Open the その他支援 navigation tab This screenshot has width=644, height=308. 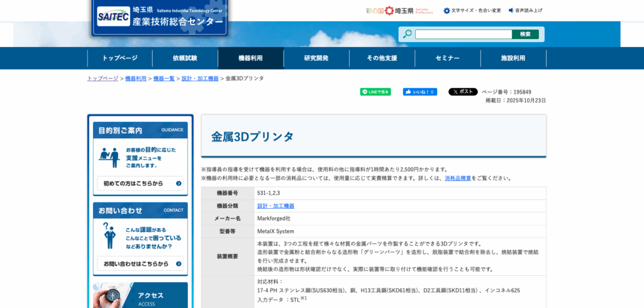382,58
